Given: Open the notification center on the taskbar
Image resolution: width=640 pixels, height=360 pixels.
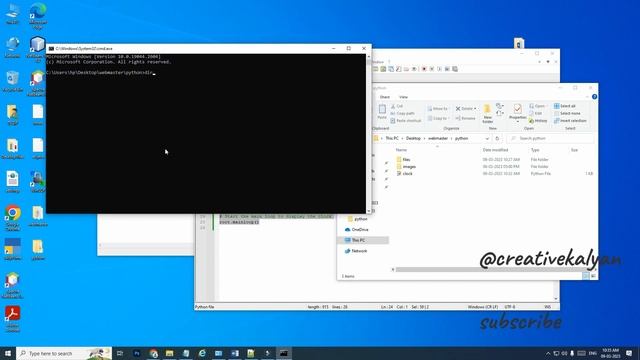Looking at the screenshot, I should (x=629, y=353).
